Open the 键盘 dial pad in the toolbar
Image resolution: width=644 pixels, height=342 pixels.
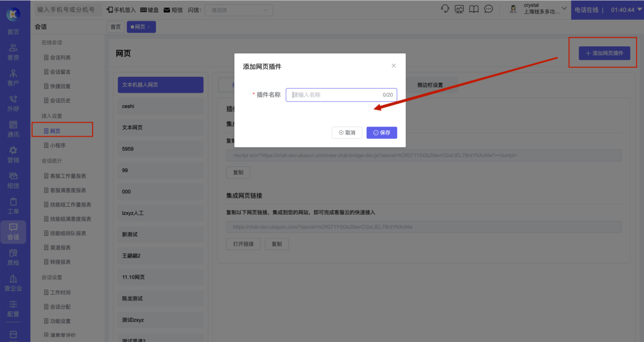tap(149, 10)
